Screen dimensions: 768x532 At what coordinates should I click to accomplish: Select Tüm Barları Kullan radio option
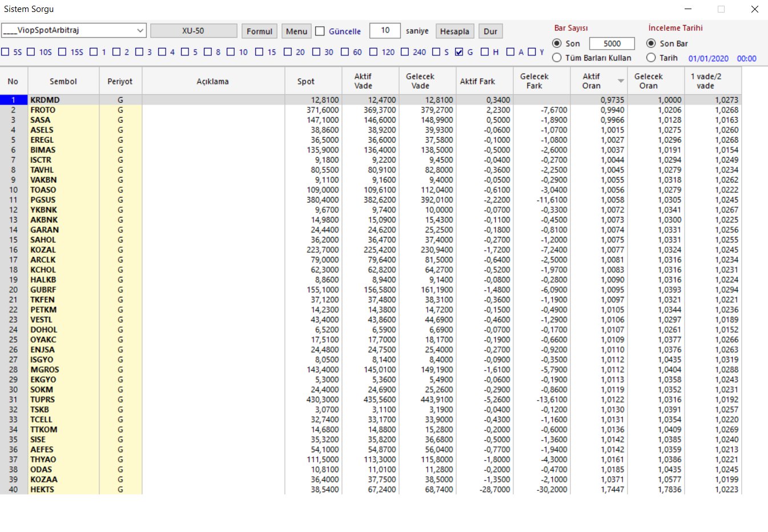(557, 58)
